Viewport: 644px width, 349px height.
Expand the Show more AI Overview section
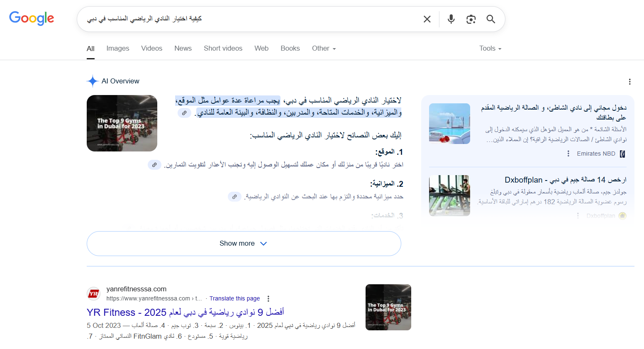pyautogui.click(x=244, y=243)
